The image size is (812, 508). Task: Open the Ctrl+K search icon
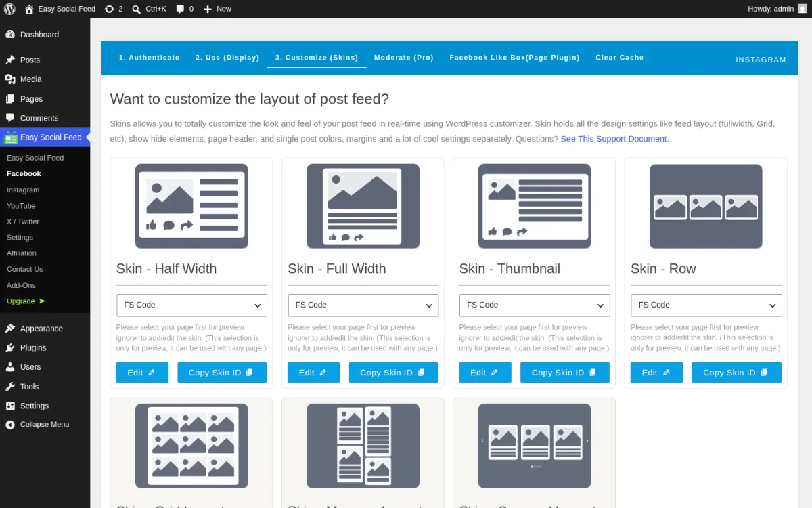tap(137, 9)
